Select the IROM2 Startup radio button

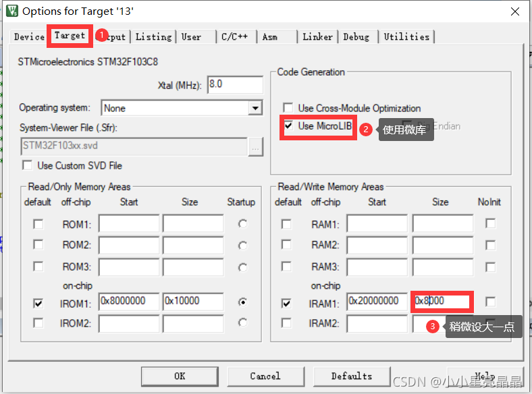(242, 322)
